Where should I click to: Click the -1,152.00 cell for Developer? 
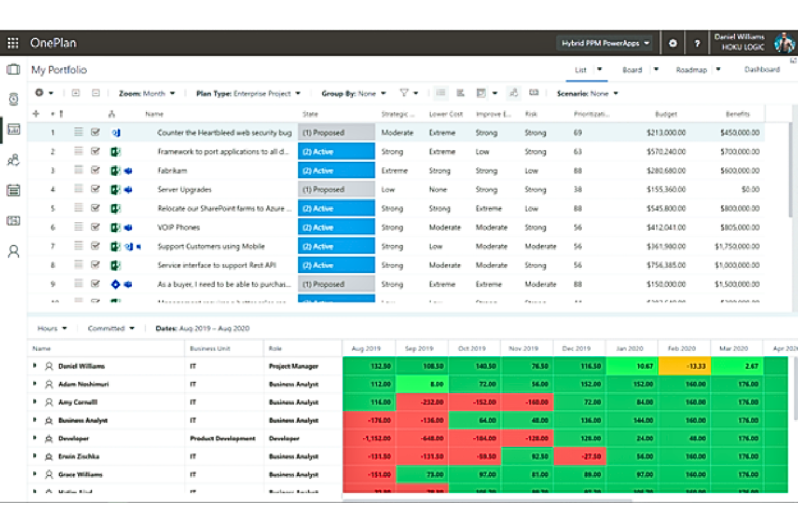click(x=369, y=438)
